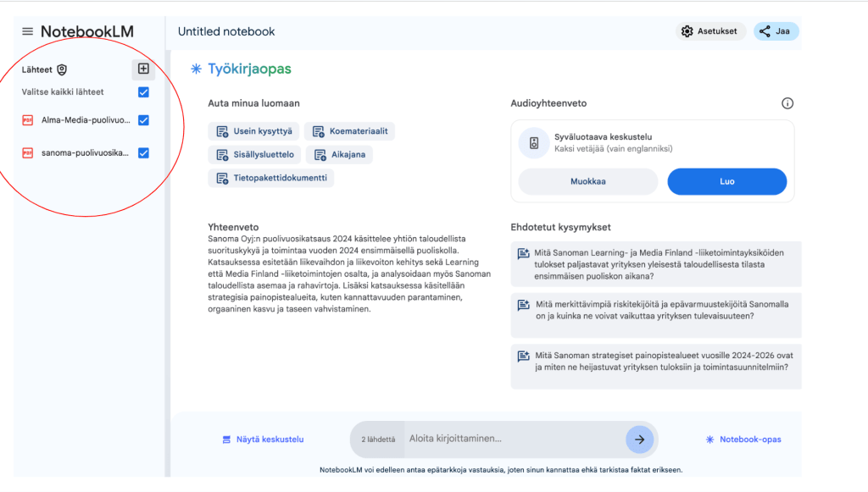Viewport: 868px width, 492px height.
Task: Click the audio summary info icon
Action: [x=787, y=103]
